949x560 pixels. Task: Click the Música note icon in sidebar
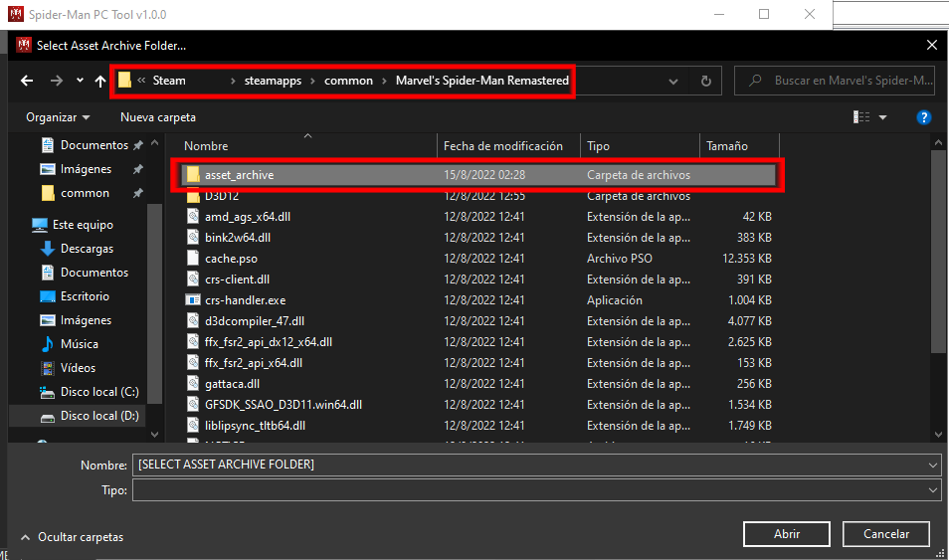pos(47,344)
